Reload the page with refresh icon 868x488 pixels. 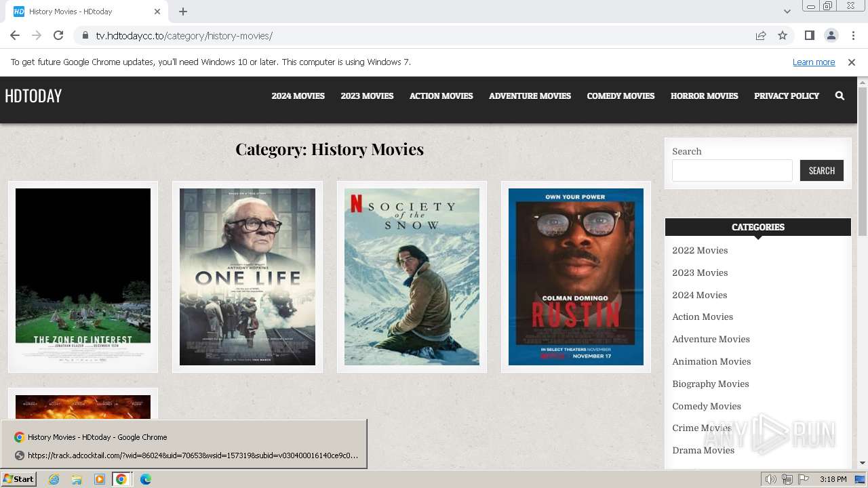tap(58, 35)
